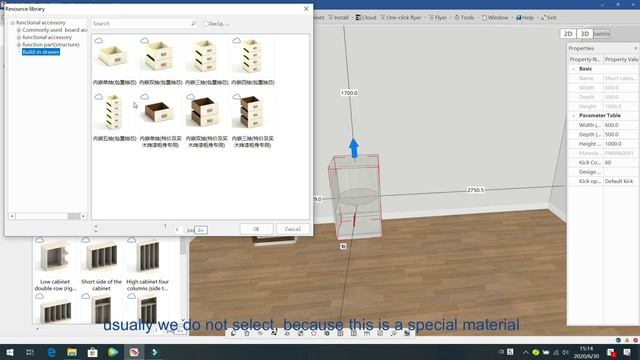Toggle the checkbox beside the search box

coord(205,24)
